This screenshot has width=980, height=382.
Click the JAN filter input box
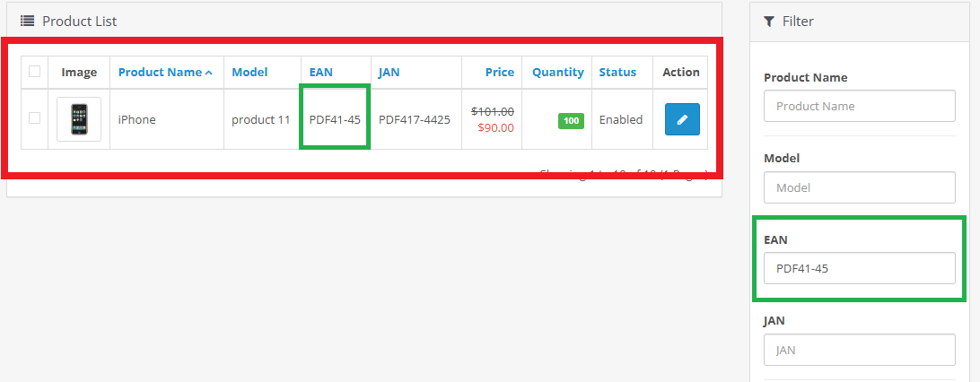(x=859, y=349)
